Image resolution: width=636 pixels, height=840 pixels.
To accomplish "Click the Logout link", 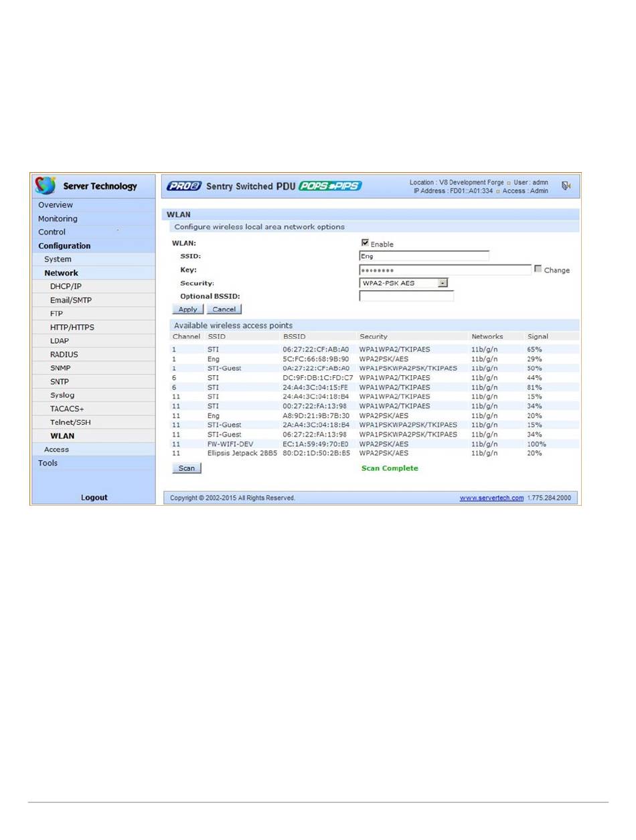I will (x=94, y=498).
